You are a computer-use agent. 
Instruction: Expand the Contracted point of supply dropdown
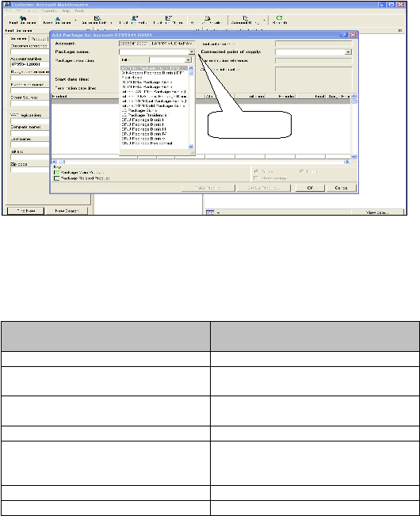349,52
